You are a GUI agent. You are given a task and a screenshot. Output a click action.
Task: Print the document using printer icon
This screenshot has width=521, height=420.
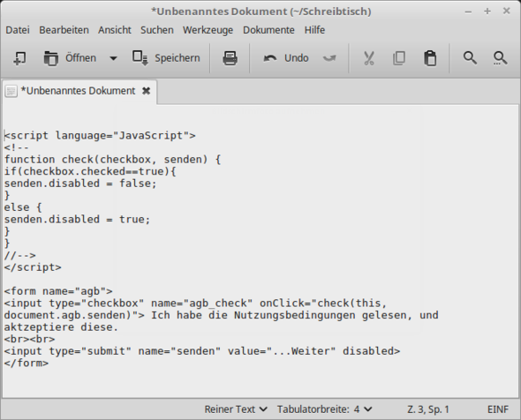click(x=230, y=58)
